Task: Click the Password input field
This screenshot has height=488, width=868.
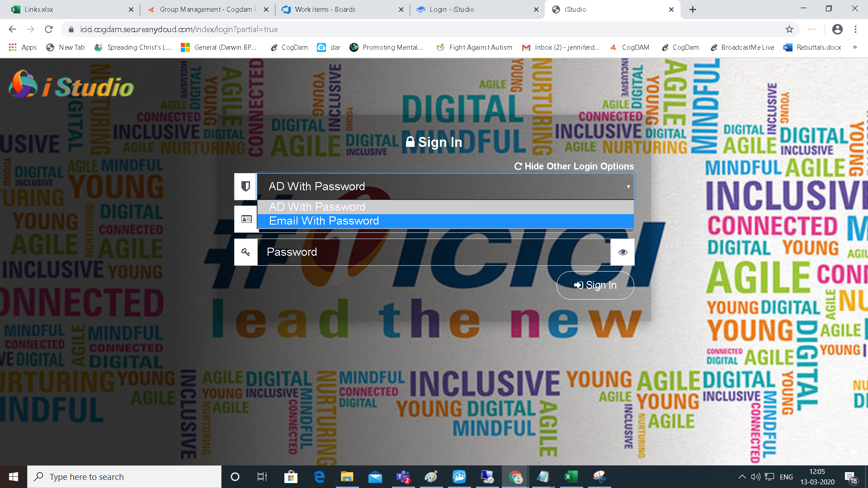Action: [x=434, y=252]
